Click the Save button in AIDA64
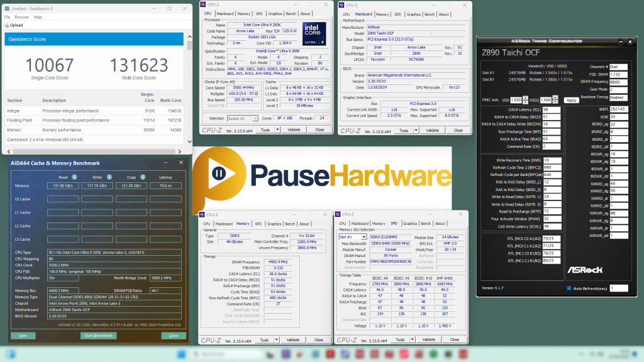Viewport: 644px width, 362px height. tap(23, 336)
